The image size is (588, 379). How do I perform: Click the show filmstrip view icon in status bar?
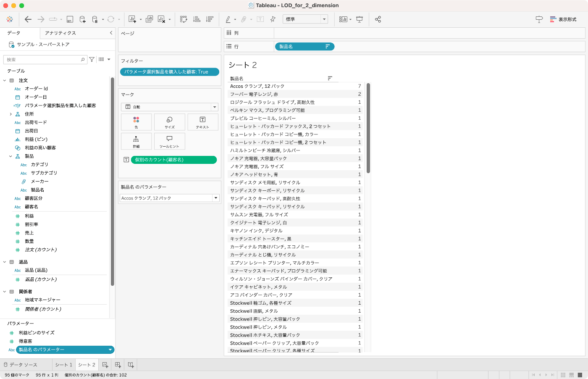[x=572, y=375]
